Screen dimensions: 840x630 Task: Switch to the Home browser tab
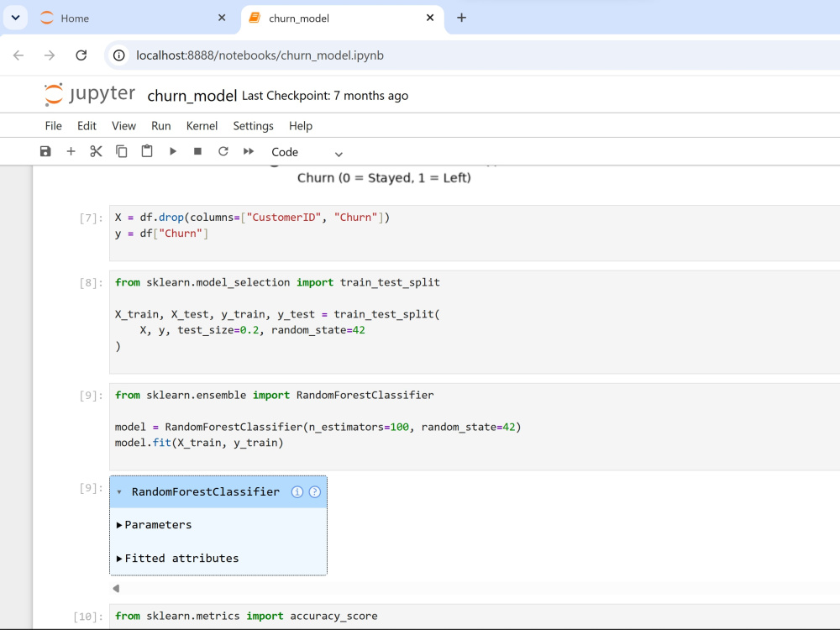pyautogui.click(x=131, y=18)
